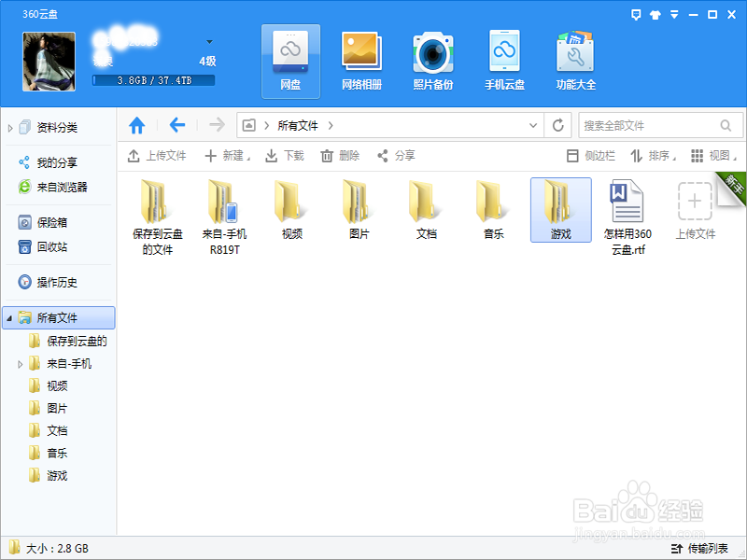Navigate forward with the gray right arrow

(218, 125)
